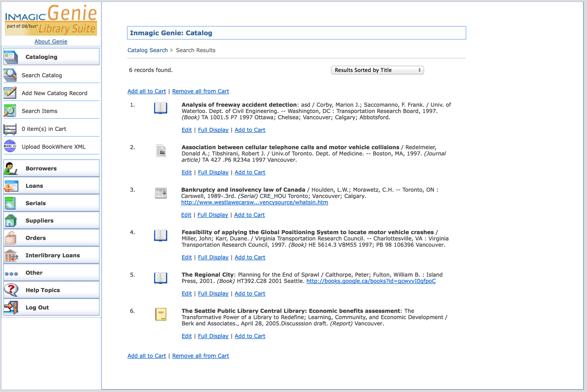Open the westlawecarsw URL link

pyautogui.click(x=255, y=202)
